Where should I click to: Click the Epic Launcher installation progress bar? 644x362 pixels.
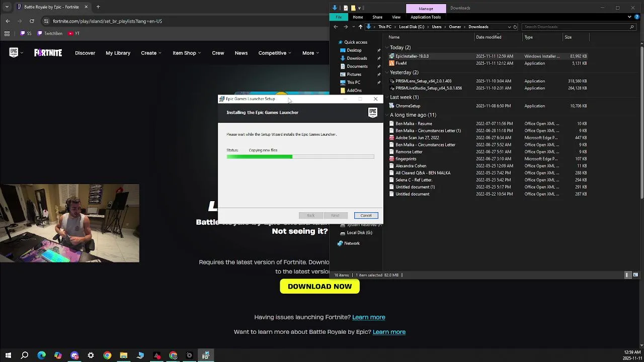[300, 157]
